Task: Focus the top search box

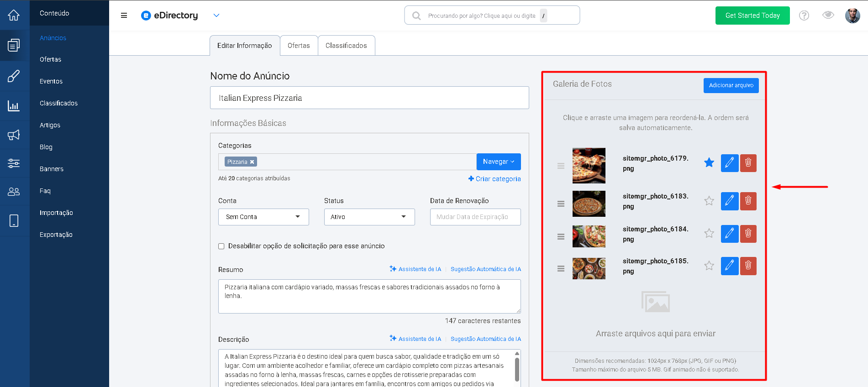Action: (492, 16)
